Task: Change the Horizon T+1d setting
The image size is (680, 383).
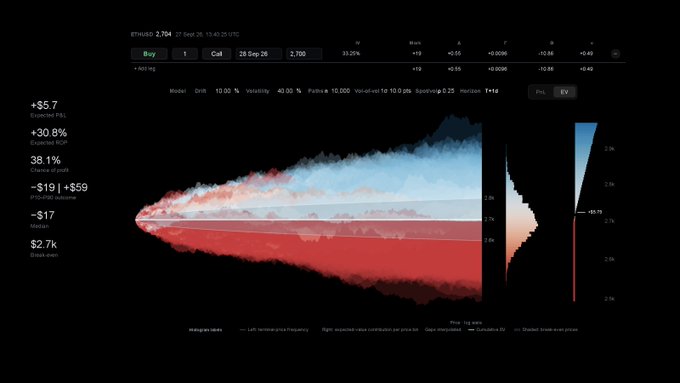Action: [491, 91]
